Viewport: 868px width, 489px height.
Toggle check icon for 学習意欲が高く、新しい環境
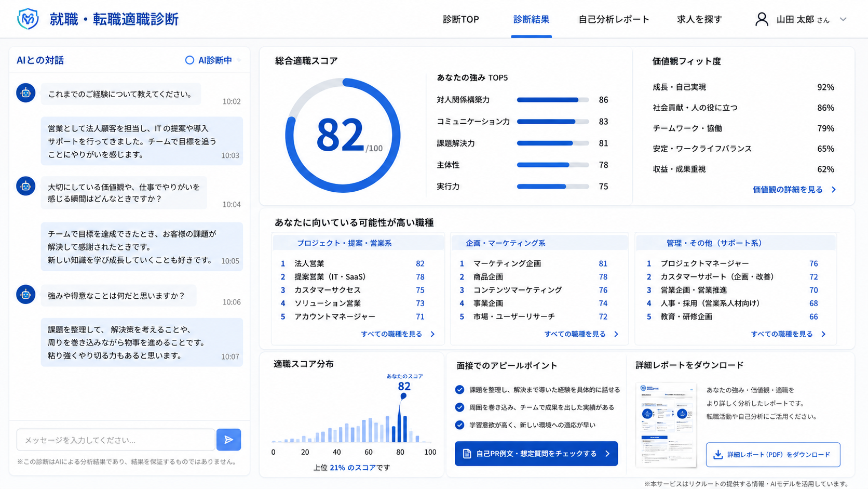coord(459,425)
